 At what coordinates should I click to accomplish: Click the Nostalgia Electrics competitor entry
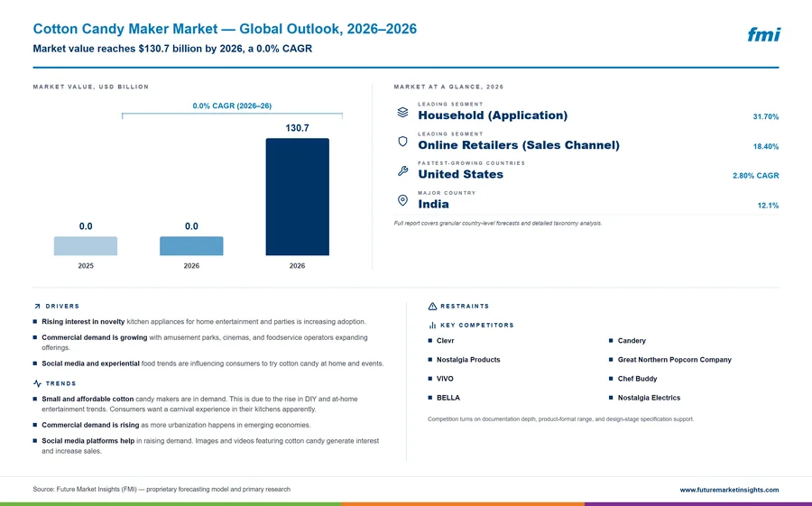pyautogui.click(x=649, y=399)
